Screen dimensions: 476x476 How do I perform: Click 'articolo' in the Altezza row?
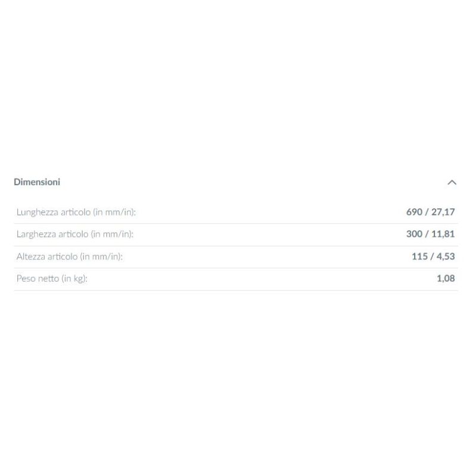63,256
